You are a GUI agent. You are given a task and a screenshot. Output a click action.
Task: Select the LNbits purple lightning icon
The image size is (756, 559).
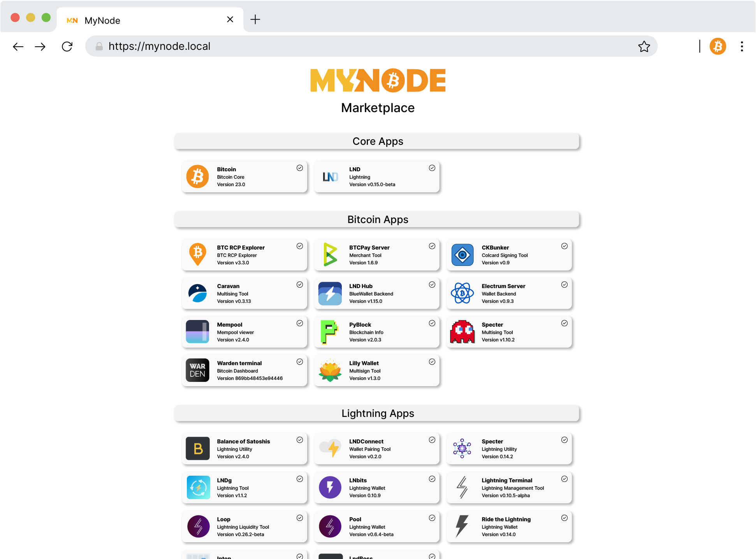330,487
